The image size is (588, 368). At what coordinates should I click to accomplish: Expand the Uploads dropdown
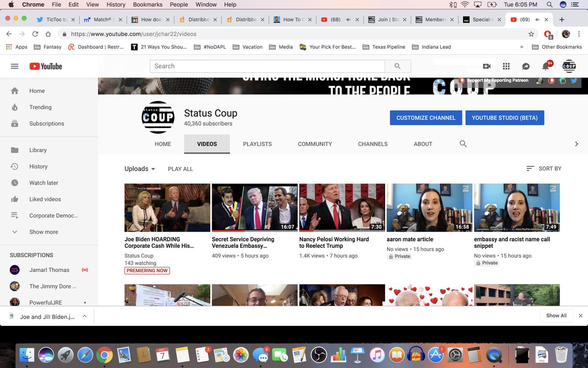click(140, 169)
